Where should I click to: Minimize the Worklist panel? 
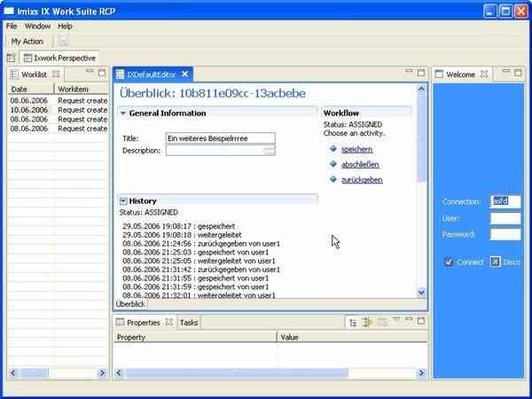point(90,71)
